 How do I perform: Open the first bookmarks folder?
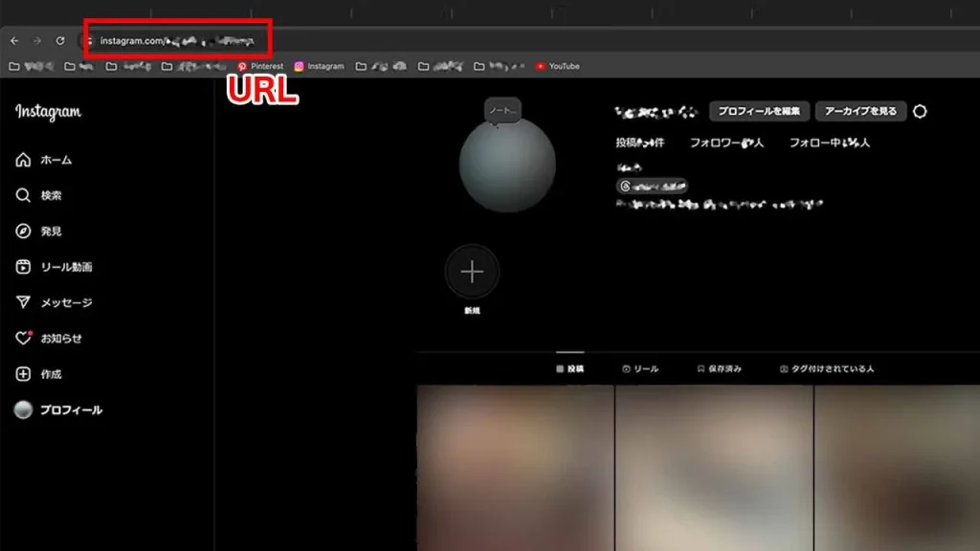(32, 66)
